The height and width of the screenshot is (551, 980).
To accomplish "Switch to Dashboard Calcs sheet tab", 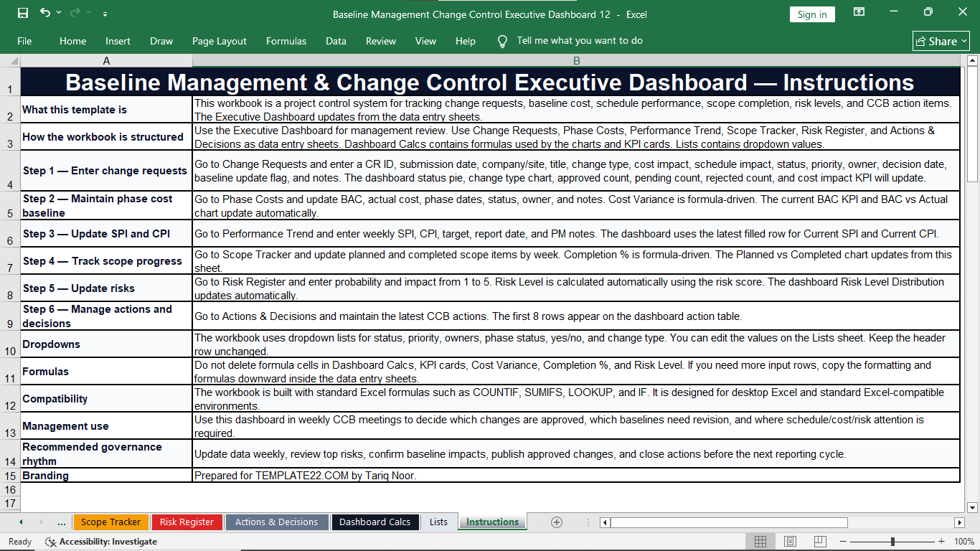I will (x=374, y=522).
